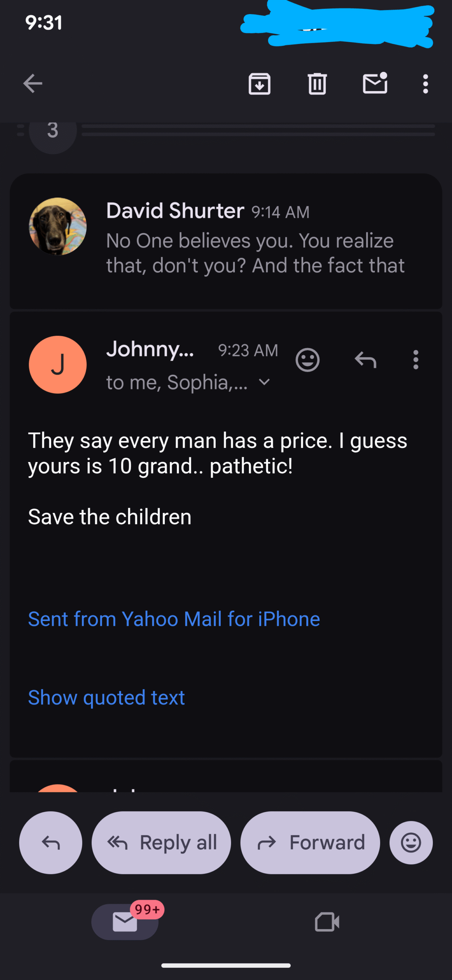Tap Johnny's orange avatar circle
The height and width of the screenshot is (980, 452).
point(58,364)
